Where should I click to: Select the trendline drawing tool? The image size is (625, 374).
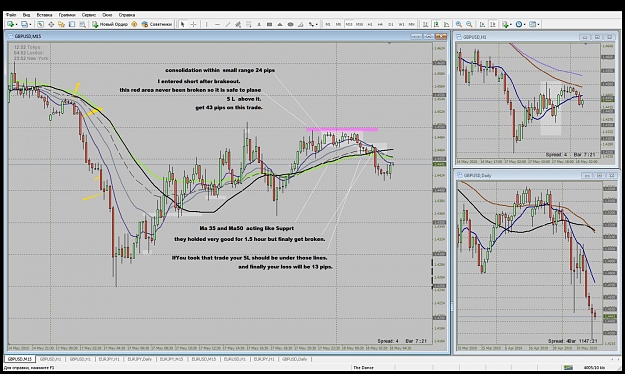[228, 24]
